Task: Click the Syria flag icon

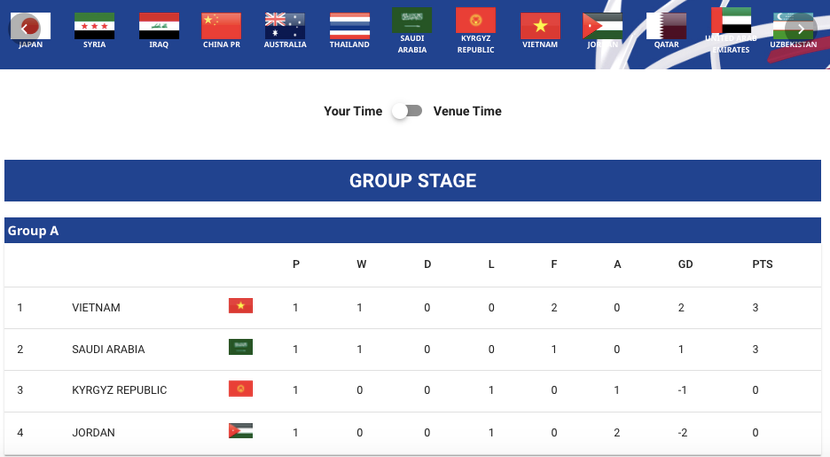Action: pyautogui.click(x=94, y=26)
